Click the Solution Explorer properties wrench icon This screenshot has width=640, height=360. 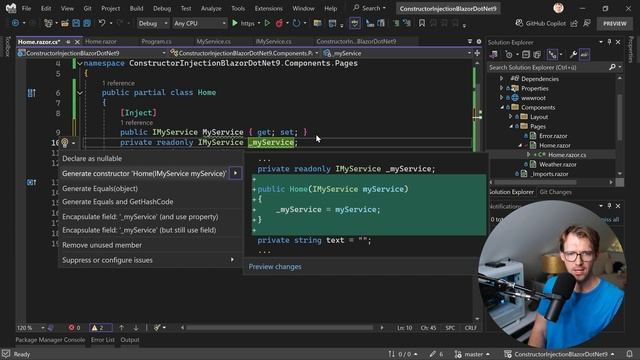click(x=573, y=54)
